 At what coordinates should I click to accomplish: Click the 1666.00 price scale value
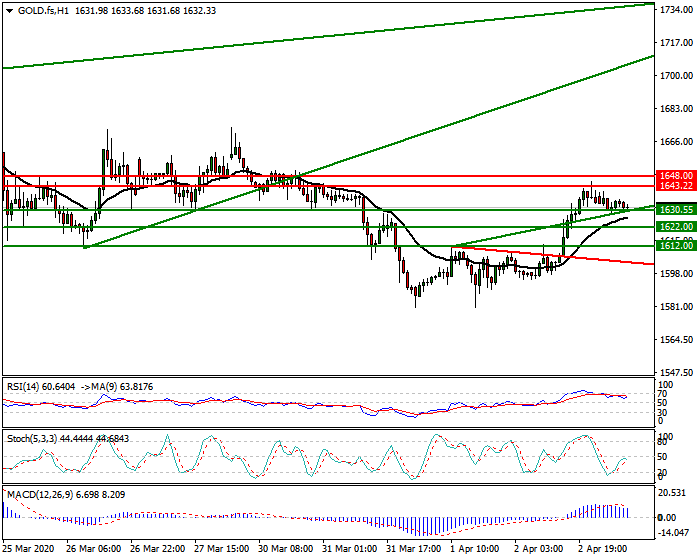click(x=676, y=142)
